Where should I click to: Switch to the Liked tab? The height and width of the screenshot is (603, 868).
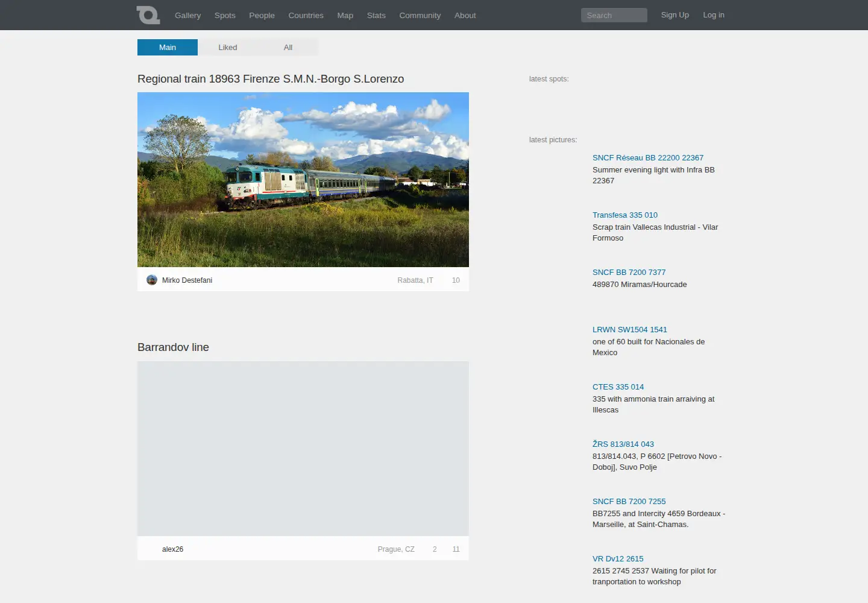[x=228, y=47]
